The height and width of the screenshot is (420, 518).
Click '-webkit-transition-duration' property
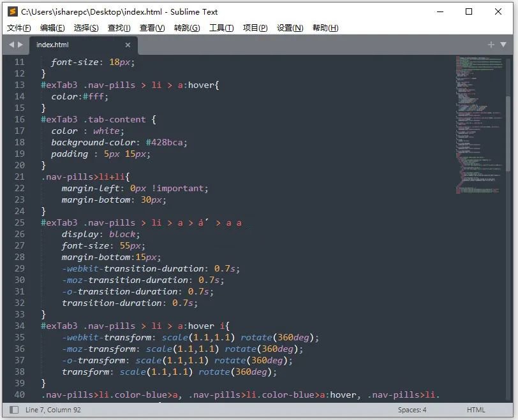(x=133, y=268)
